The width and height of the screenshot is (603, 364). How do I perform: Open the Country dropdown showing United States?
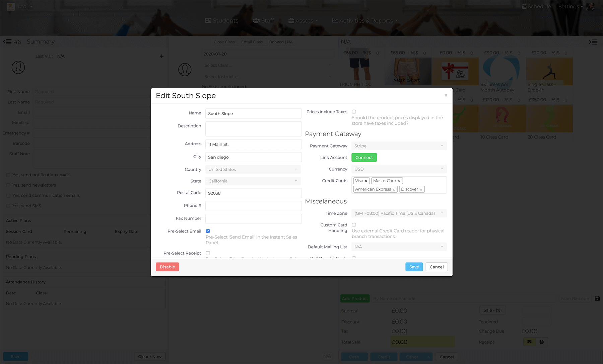tap(253, 169)
